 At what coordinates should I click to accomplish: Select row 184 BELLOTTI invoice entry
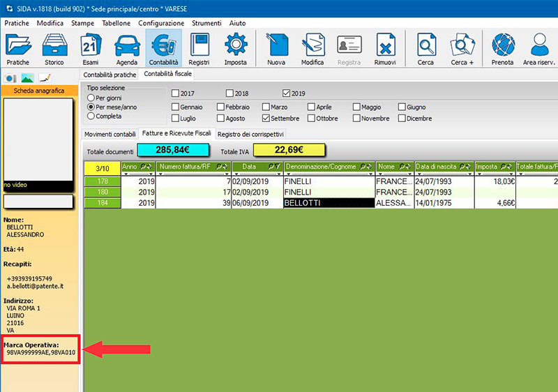pos(329,202)
